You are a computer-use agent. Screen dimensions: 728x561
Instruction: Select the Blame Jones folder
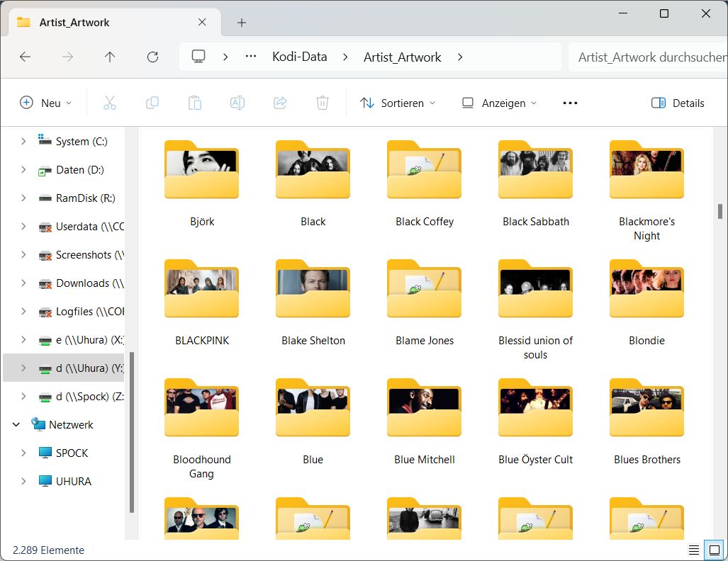point(425,302)
